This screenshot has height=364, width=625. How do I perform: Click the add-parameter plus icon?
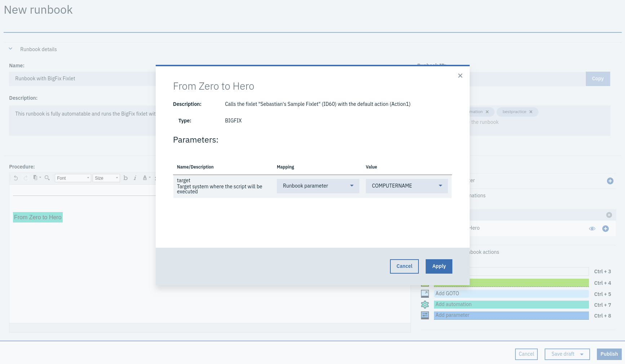(610, 181)
